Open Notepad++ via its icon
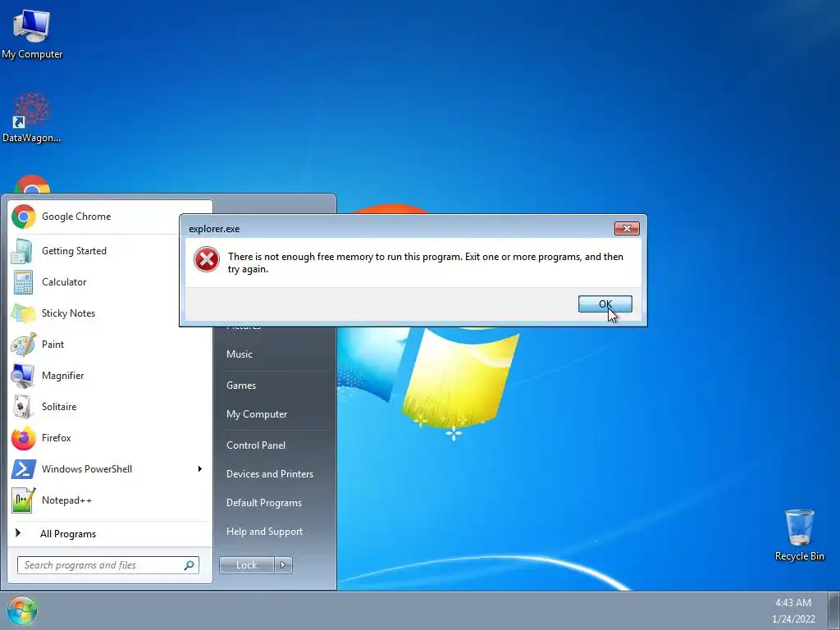This screenshot has width=840, height=630. point(23,500)
